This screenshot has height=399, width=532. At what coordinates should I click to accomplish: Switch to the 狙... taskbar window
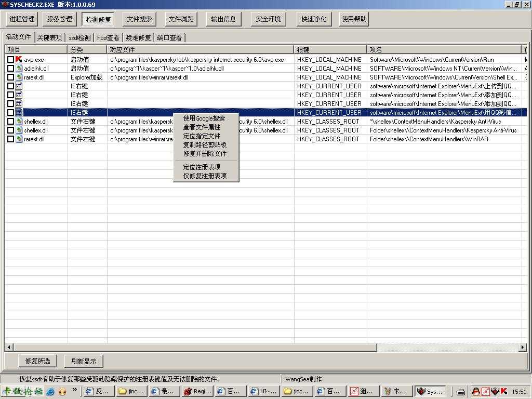coord(363,391)
